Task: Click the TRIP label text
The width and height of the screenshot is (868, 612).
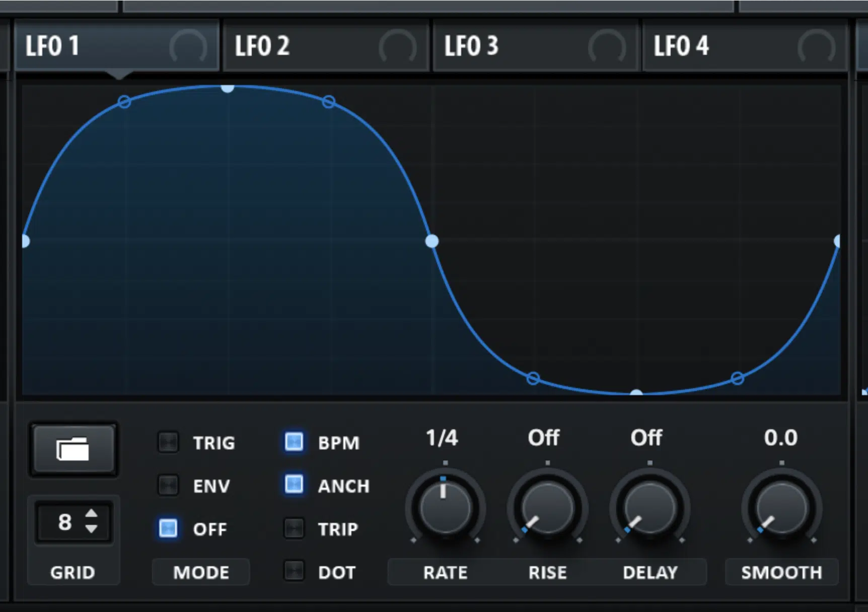Action: coord(338,529)
